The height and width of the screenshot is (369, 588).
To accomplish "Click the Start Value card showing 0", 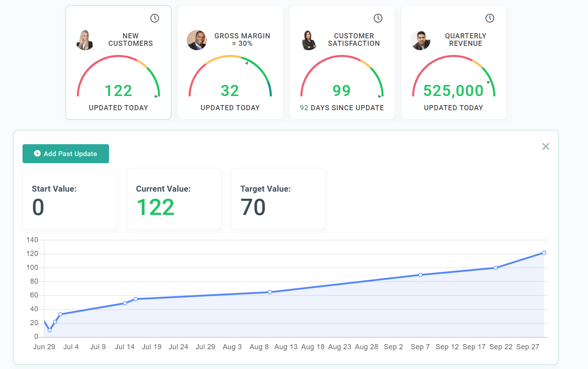I will tap(70, 199).
